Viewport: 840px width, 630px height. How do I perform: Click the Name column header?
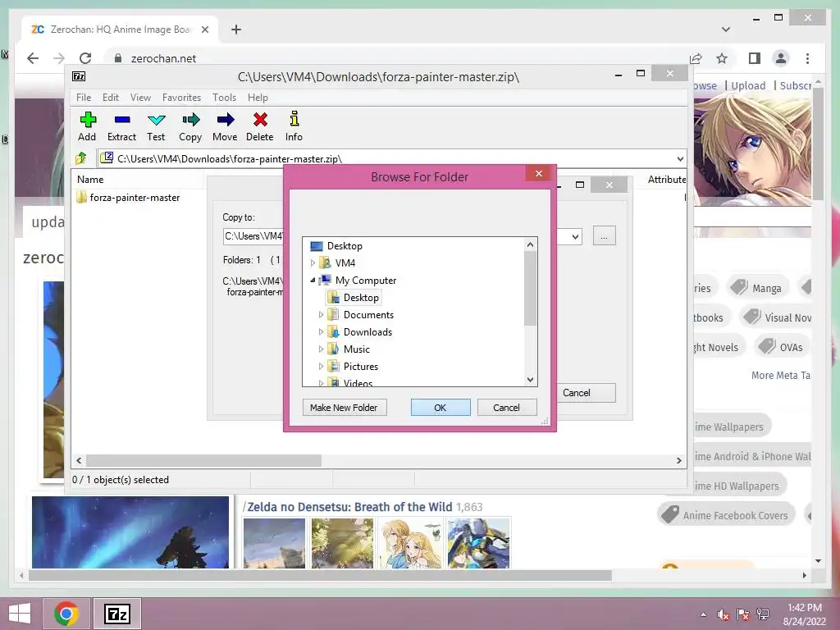pos(138,180)
